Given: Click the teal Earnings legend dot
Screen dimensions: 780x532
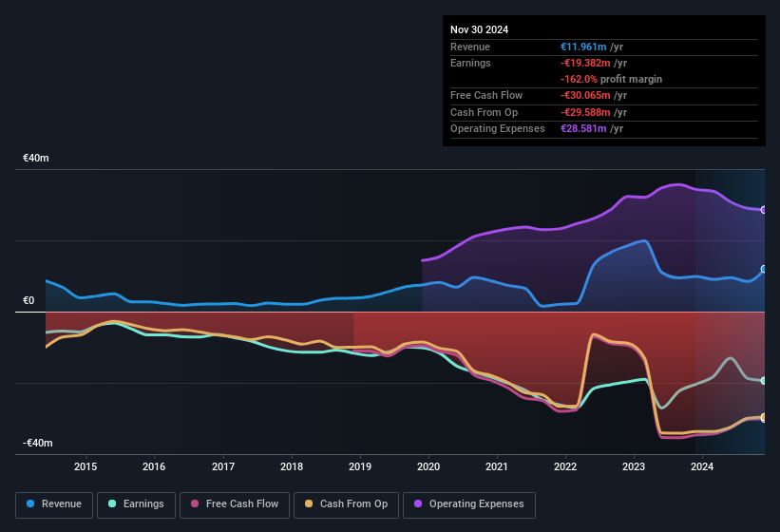Looking at the screenshot, I should click(113, 504).
